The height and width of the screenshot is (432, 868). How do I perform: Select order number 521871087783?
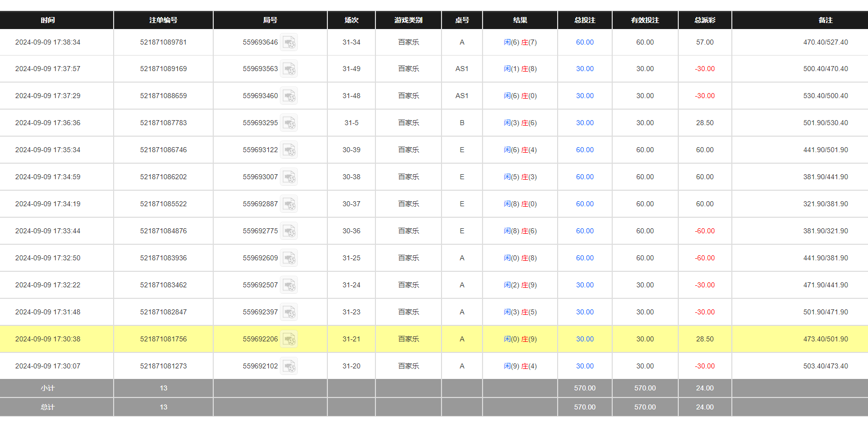point(163,123)
